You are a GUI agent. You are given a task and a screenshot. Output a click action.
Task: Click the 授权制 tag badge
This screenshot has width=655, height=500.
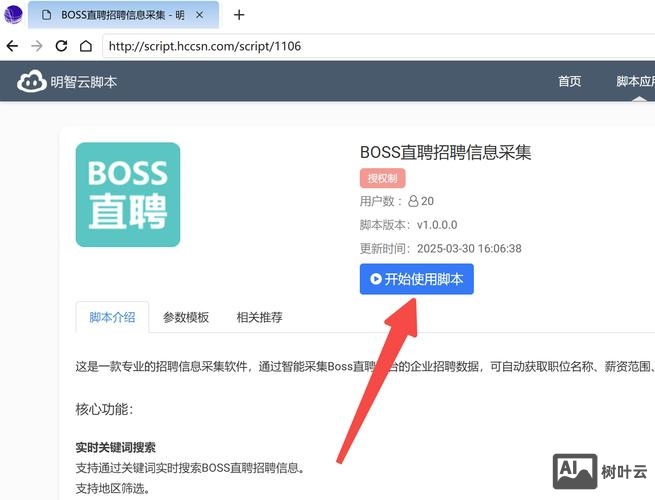tap(382, 178)
